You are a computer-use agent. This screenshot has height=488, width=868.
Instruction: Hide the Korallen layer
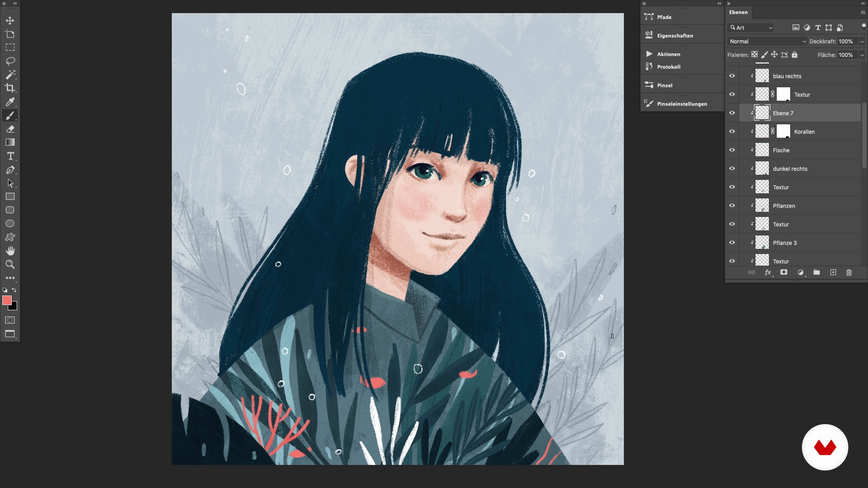coord(732,131)
